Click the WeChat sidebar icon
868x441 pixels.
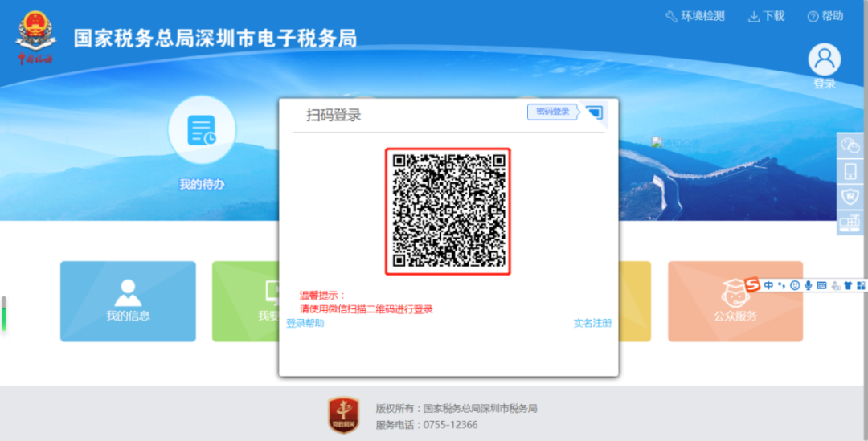[x=850, y=145]
